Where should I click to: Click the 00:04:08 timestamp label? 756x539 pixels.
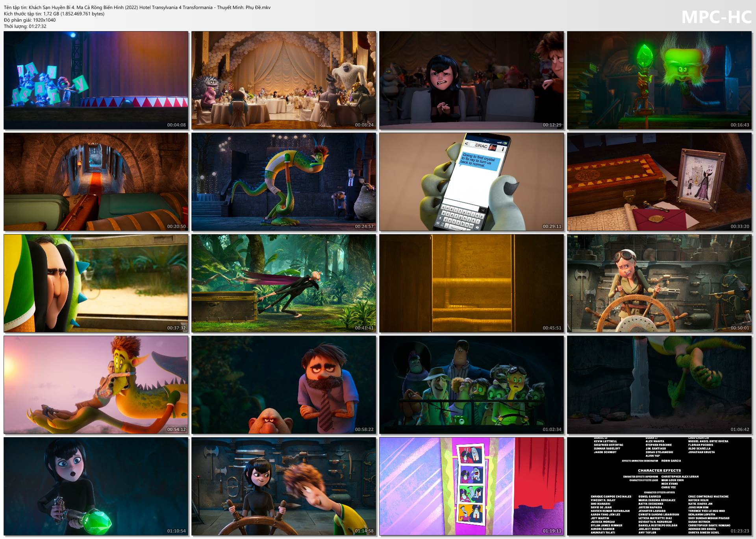pos(176,125)
